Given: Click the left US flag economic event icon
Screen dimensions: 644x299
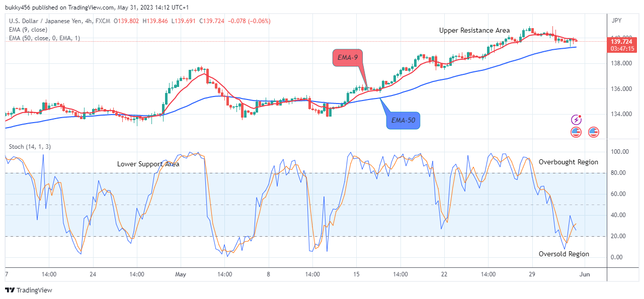Looking at the screenshot, I should click(x=577, y=132).
